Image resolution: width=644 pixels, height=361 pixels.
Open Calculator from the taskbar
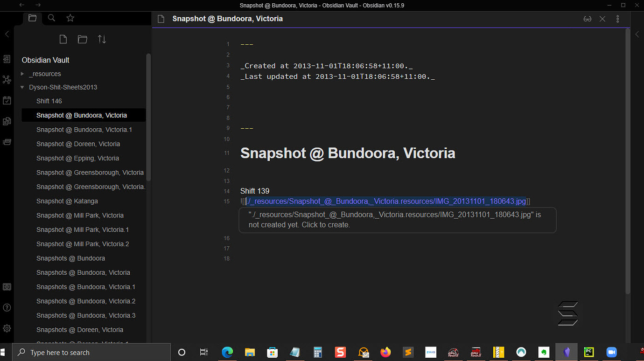click(318, 353)
